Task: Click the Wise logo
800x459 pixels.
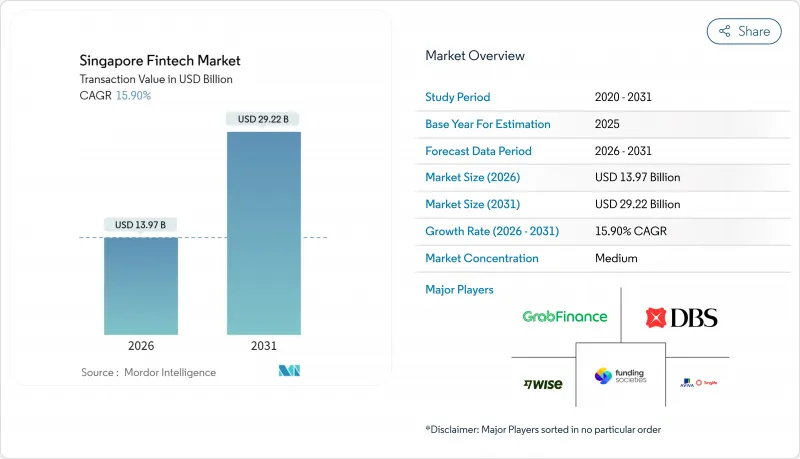Action: [x=541, y=383]
